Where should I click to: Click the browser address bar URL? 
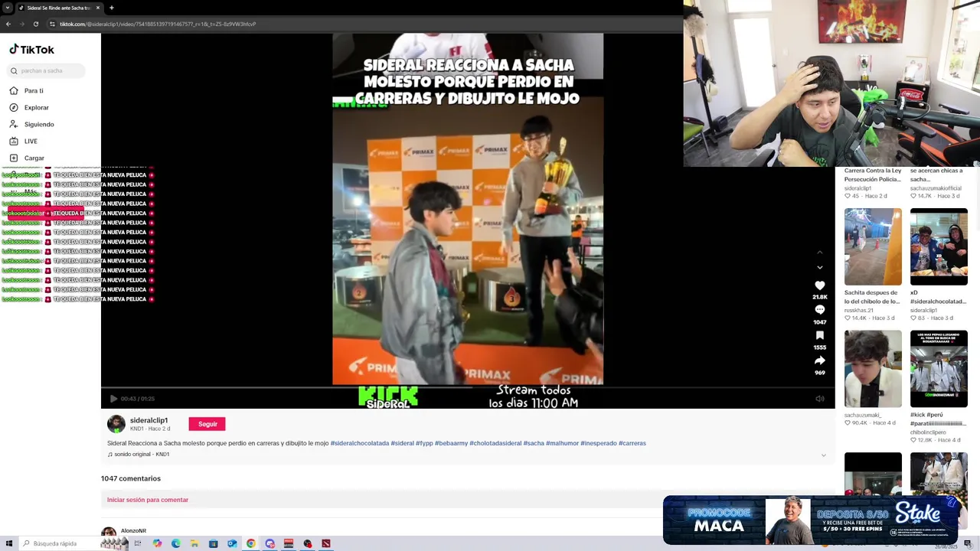coord(158,24)
